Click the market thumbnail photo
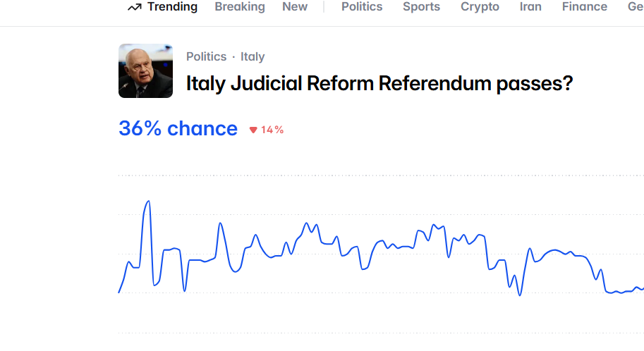Screen dimensions: 644x351 click(145, 70)
